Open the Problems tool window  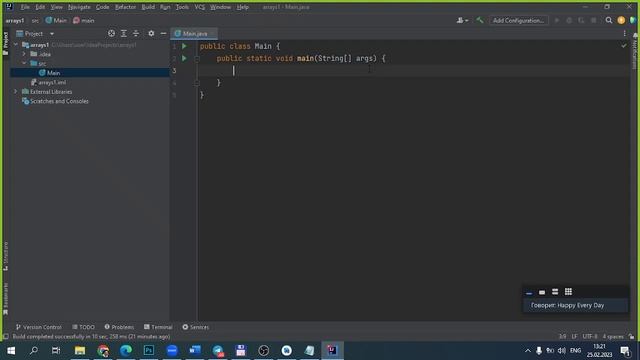click(x=119, y=327)
